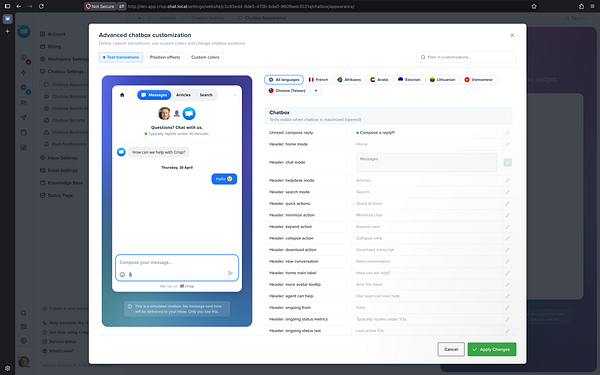Click the 'Header: chat mode' Messages text area
This screenshot has height=375, width=600.
click(x=427, y=163)
